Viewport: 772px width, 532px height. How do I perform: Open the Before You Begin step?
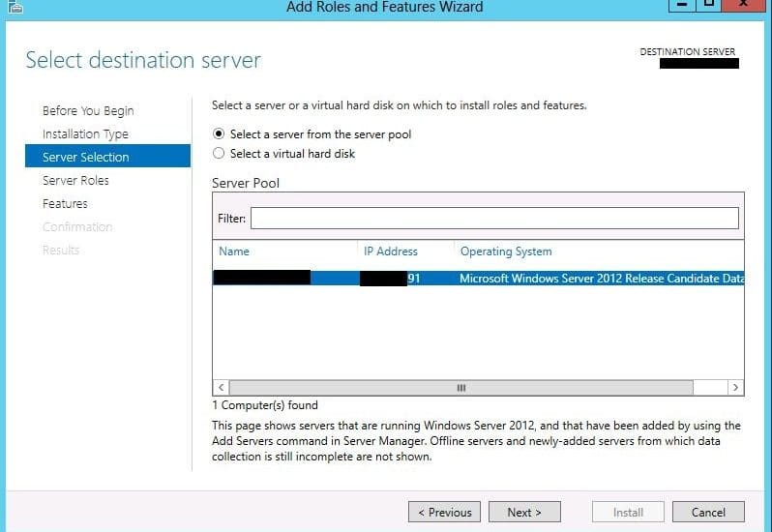click(88, 110)
